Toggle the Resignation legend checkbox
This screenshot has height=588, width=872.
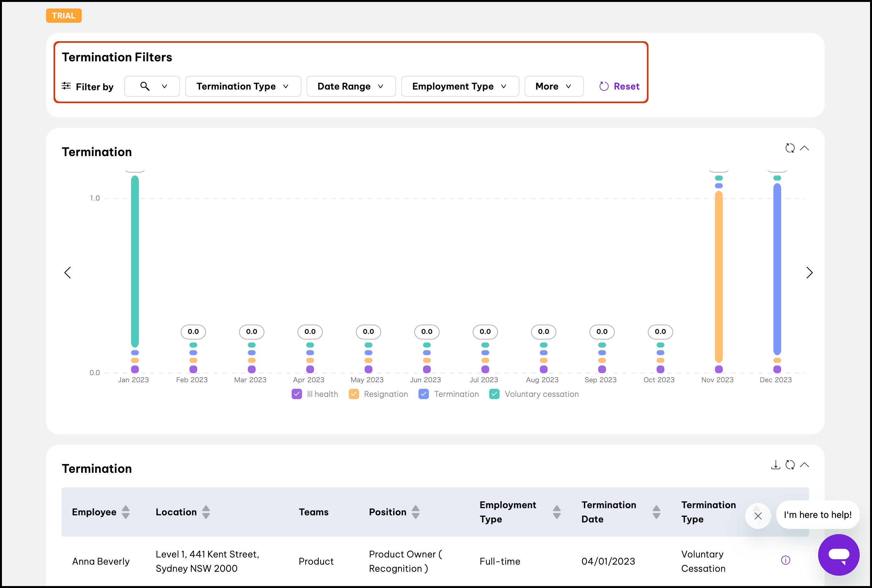point(354,394)
